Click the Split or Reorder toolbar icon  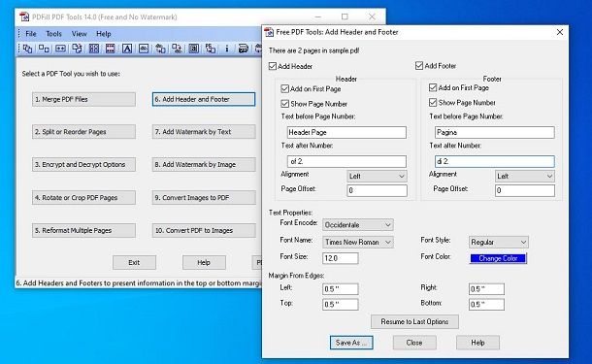[x=44, y=49]
